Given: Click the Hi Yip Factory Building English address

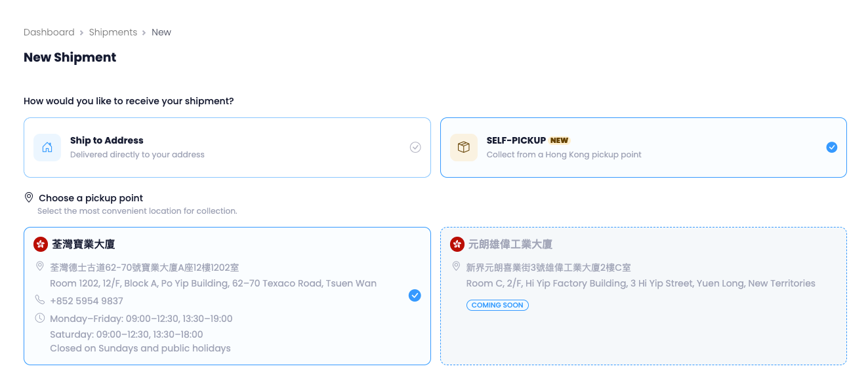Looking at the screenshot, I should pyautogui.click(x=641, y=283).
